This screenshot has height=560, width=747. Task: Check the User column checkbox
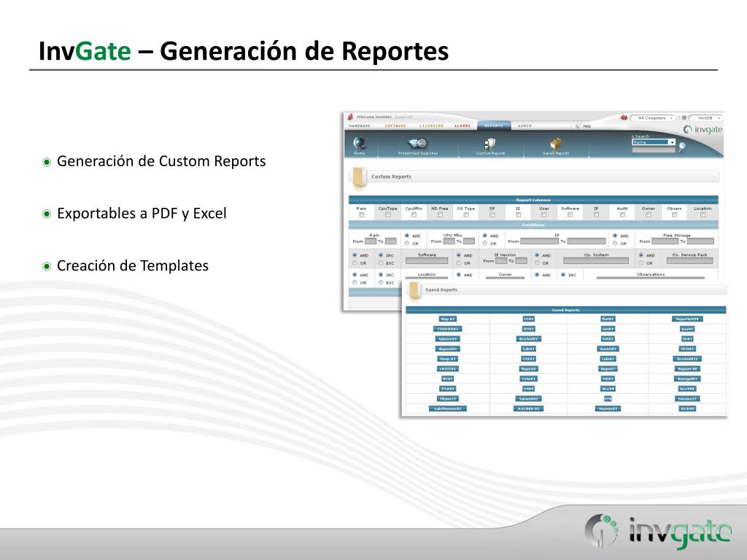pyautogui.click(x=544, y=215)
